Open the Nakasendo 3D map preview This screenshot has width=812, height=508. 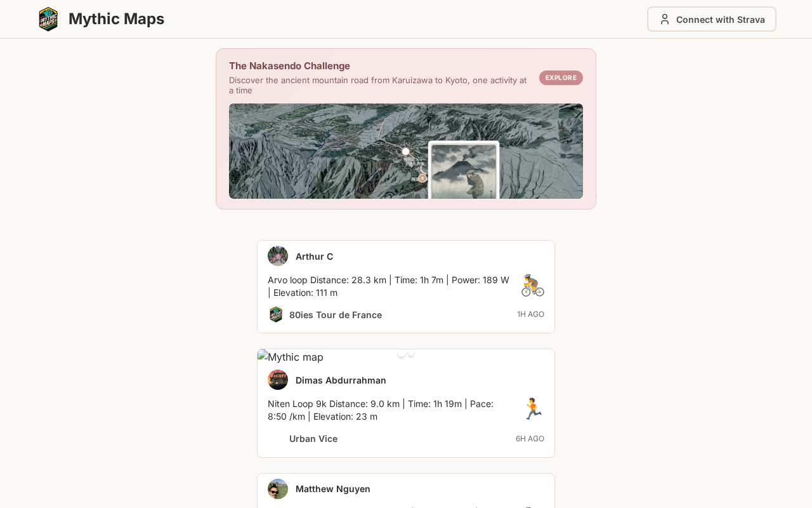pos(406,151)
